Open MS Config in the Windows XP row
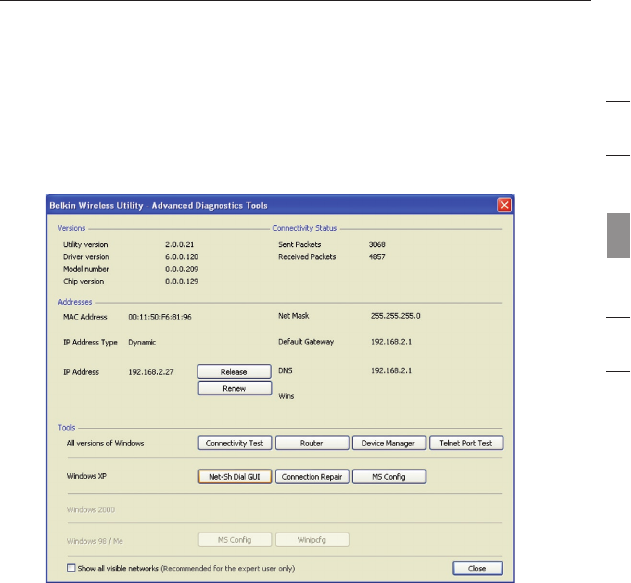This screenshot has height=583, width=631. click(x=389, y=476)
